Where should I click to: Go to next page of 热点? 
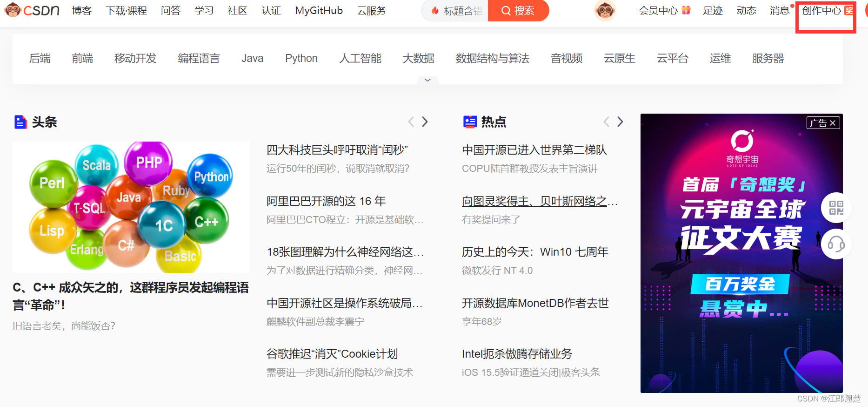(x=620, y=122)
